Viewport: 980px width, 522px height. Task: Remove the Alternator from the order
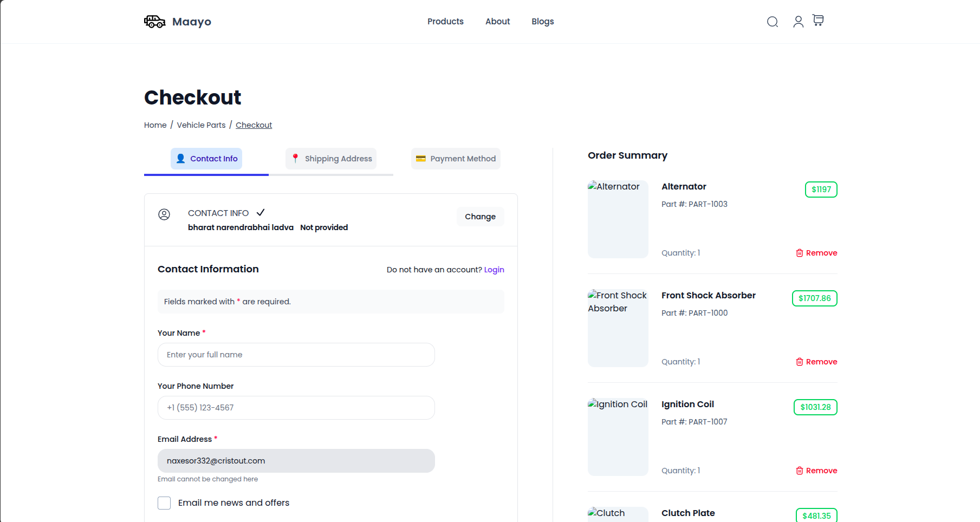[816, 253]
